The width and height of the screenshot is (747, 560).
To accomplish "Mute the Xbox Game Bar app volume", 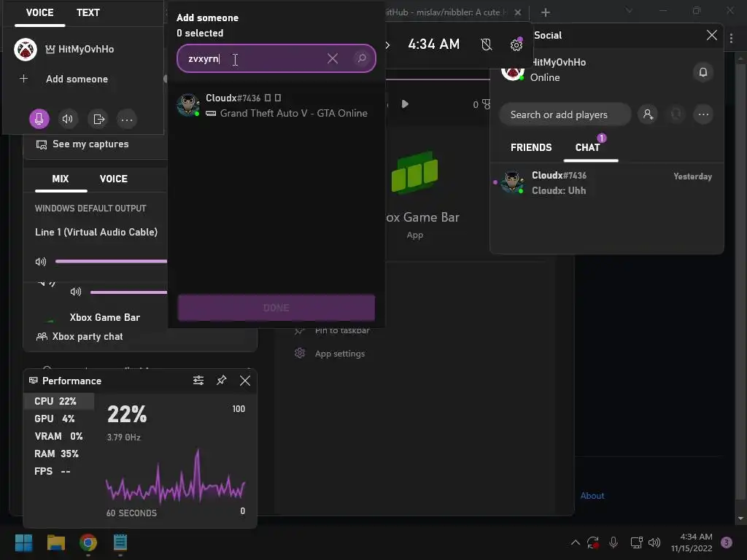I will click(76, 292).
